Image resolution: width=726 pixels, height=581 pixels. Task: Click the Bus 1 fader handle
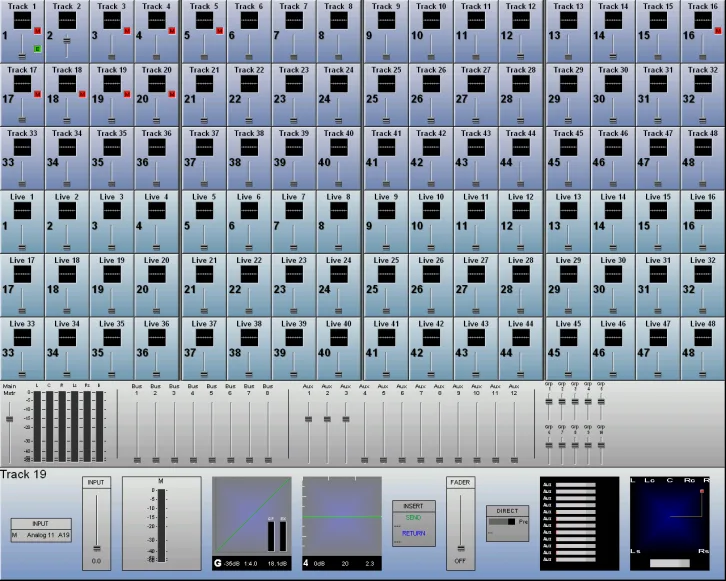(x=137, y=460)
